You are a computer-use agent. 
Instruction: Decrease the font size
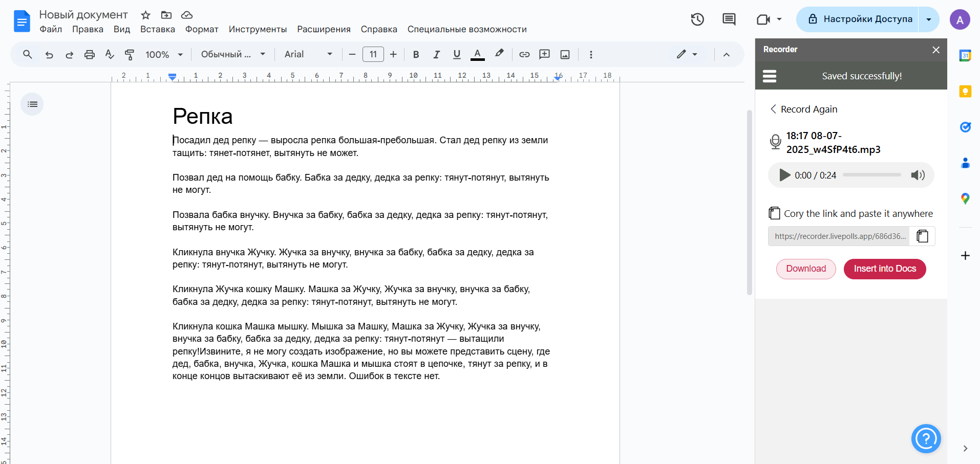352,54
